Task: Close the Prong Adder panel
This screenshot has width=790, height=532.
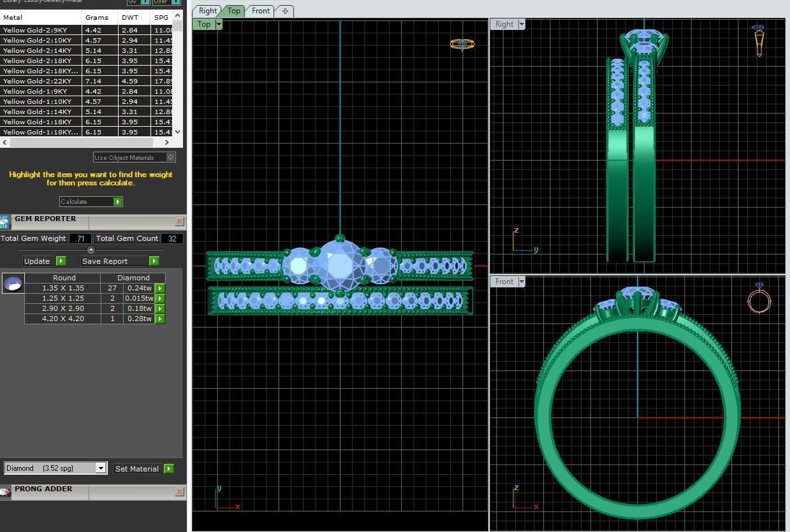Action: tap(179, 491)
